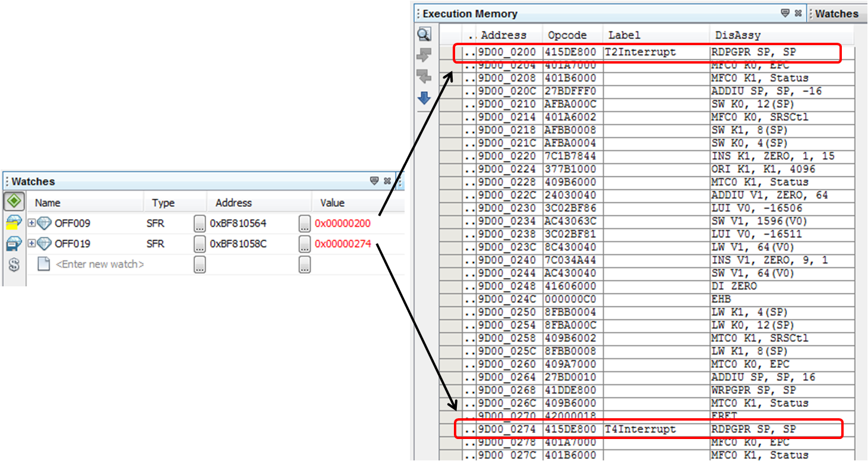Open the import watches folder icon
Screen dimensions: 868x461
[13, 224]
